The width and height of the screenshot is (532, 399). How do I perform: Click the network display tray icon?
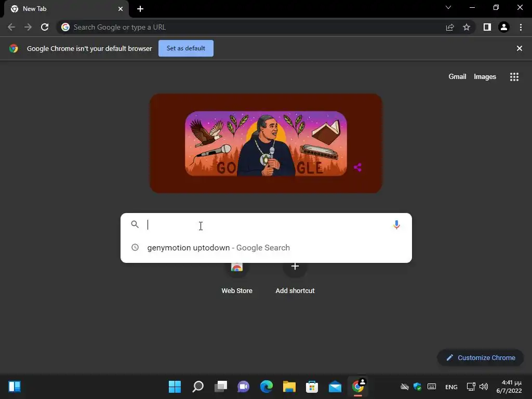point(471,387)
